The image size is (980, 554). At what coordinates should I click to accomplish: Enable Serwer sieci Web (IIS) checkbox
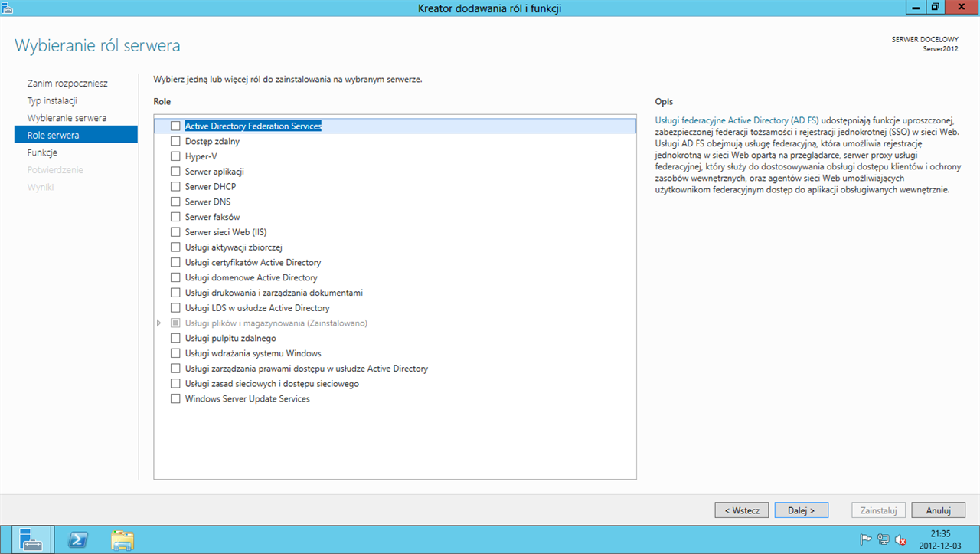175,232
